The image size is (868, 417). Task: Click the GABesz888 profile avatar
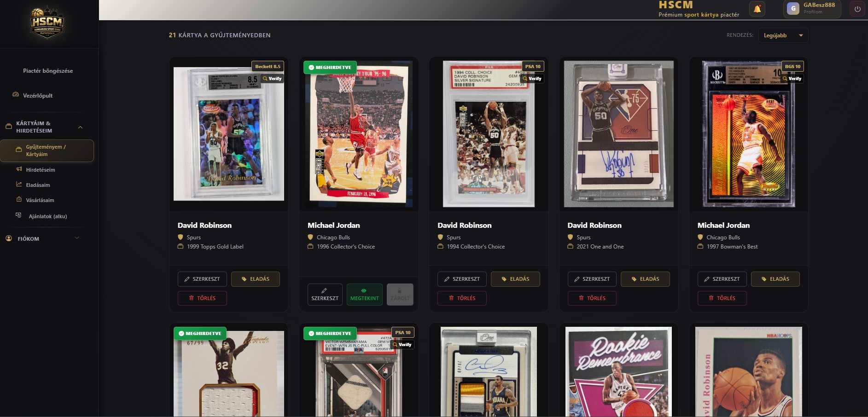[x=793, y=8]
